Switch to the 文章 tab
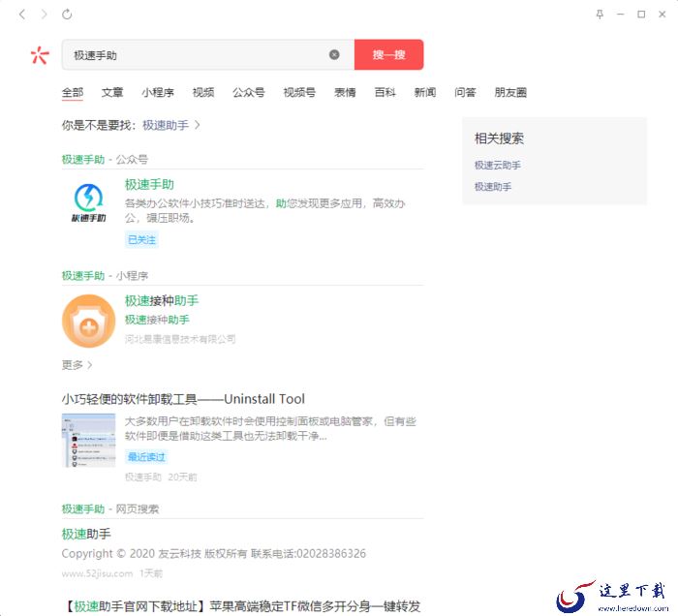This screenshot has width=678, height=616. coord(112,92)
